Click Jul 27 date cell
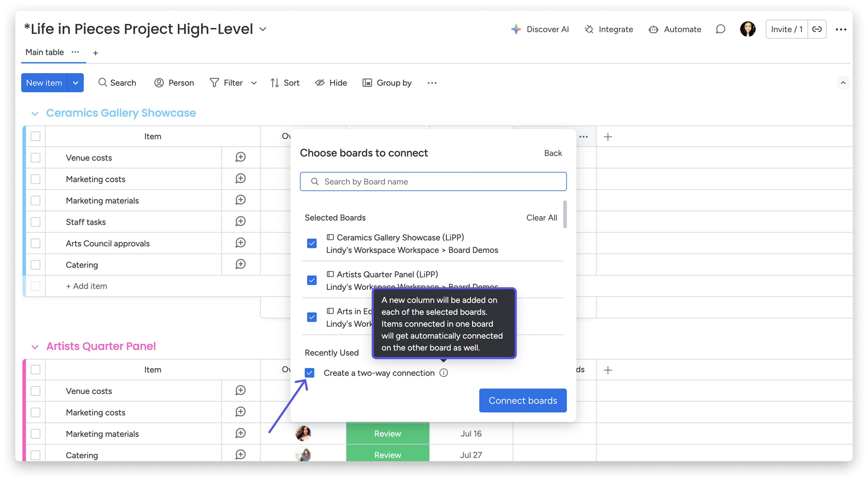The height and width of the screenshot is (481, 868). [471, 453]
